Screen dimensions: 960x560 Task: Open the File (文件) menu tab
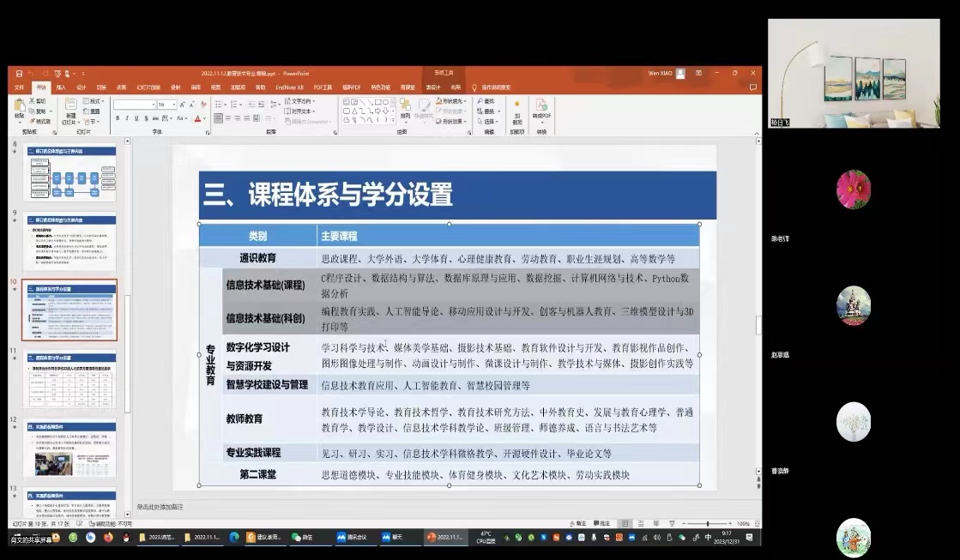click(x=20, y=87)
